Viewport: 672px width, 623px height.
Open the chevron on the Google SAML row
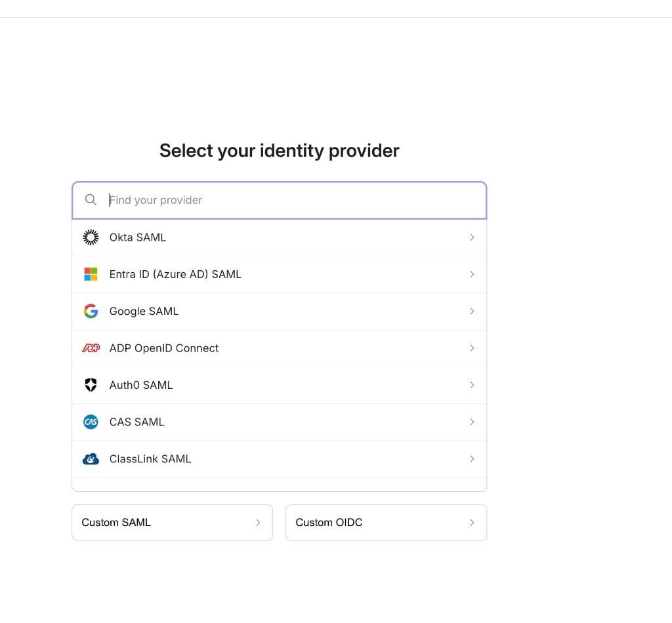[472, 311]
